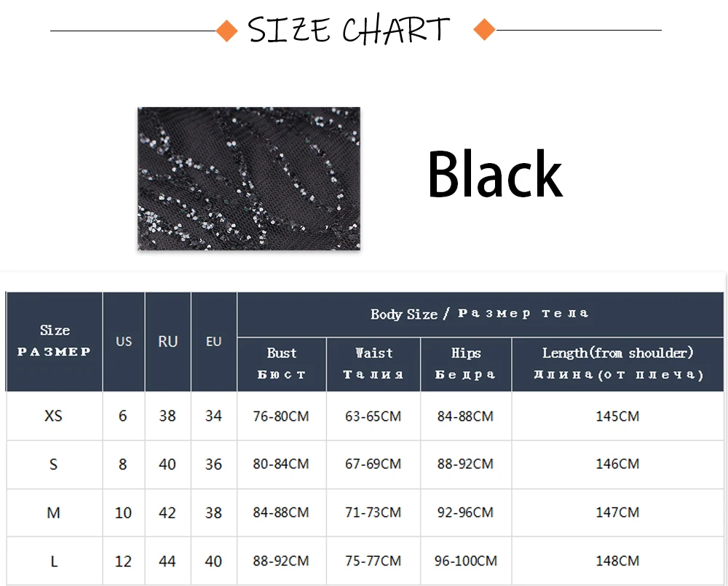Viewport: 728px width, 586px height.
Task: Click the large "Black" color label
Action: (495, 175)
